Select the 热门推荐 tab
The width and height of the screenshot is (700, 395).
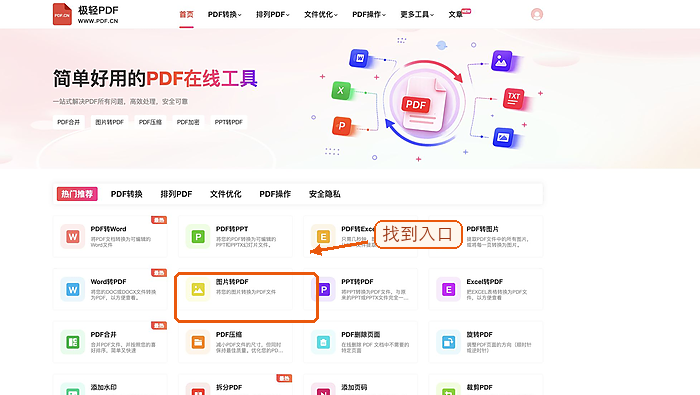tap(77, 194)
